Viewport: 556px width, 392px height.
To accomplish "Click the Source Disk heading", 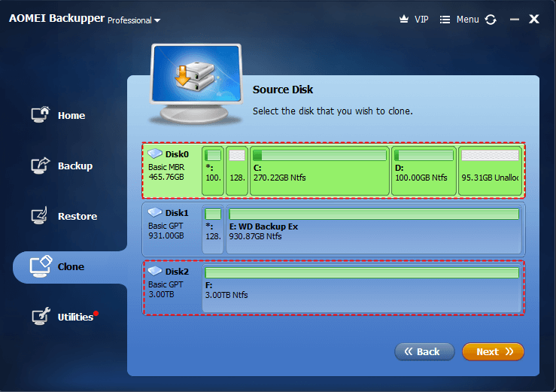I will tap(283, 90).
